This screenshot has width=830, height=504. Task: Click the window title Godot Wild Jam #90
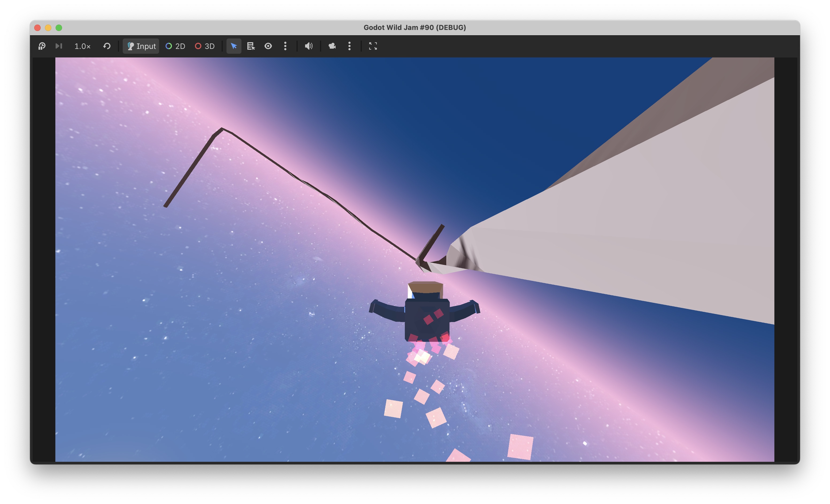click(415, 28)
